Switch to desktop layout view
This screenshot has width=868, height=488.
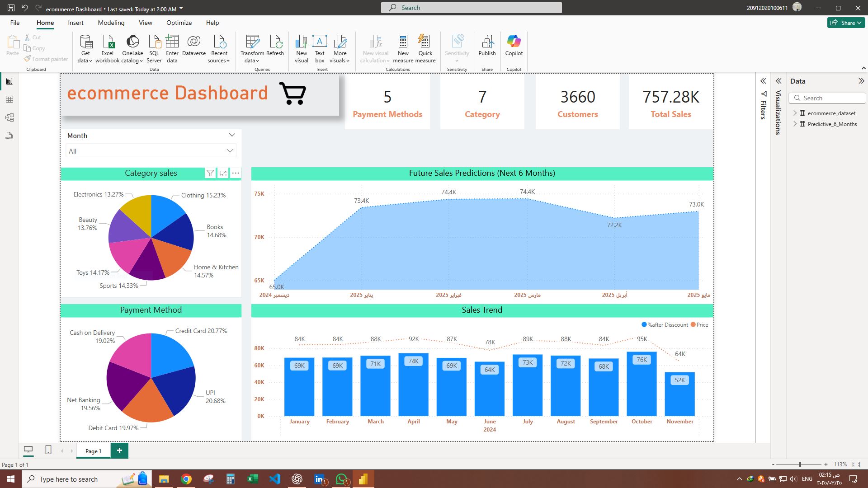(28, 450)
